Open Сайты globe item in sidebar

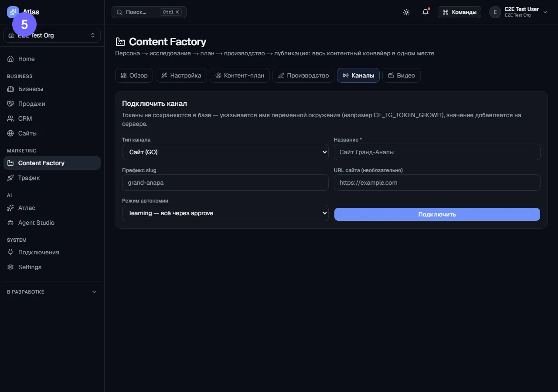pyautogui.click(x=52, y=133)
